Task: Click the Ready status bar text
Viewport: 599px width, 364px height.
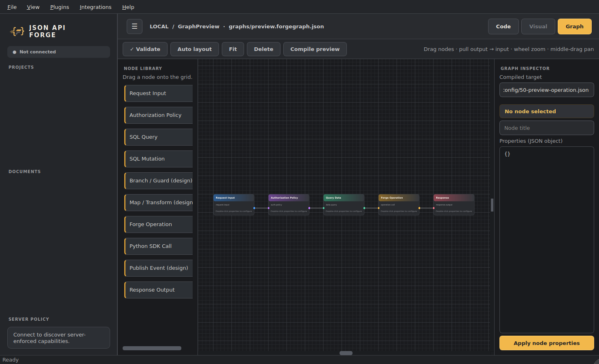Action: [x=11, y=360]
